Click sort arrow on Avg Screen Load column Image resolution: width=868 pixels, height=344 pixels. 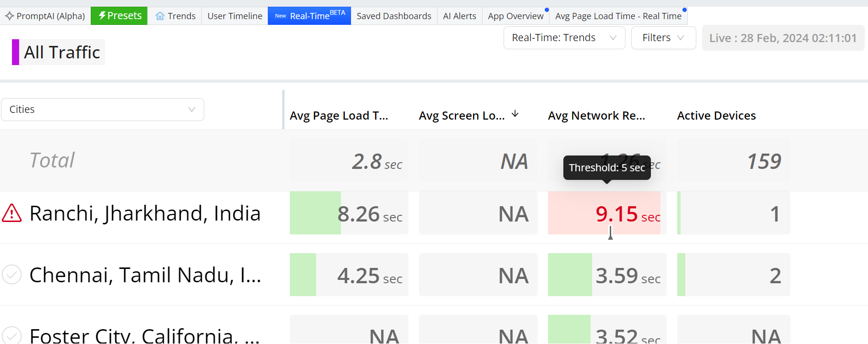[515, 114]
